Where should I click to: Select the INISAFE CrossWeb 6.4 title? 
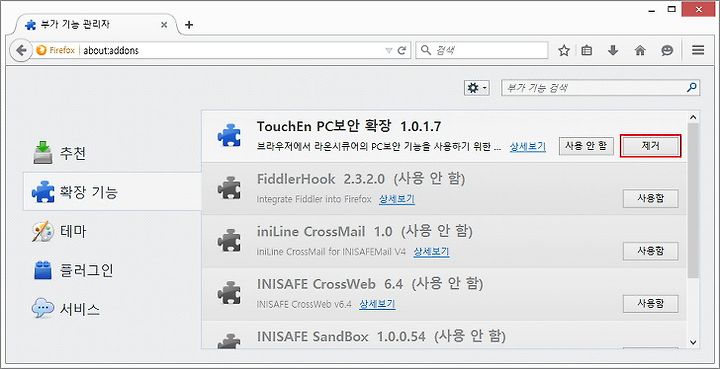click(x=330, y=284)
